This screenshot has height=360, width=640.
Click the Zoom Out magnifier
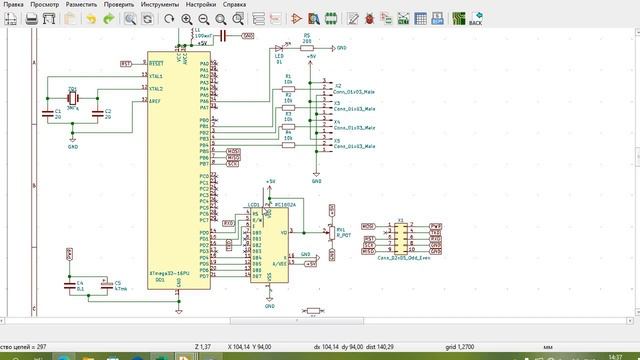click(204, 19)
